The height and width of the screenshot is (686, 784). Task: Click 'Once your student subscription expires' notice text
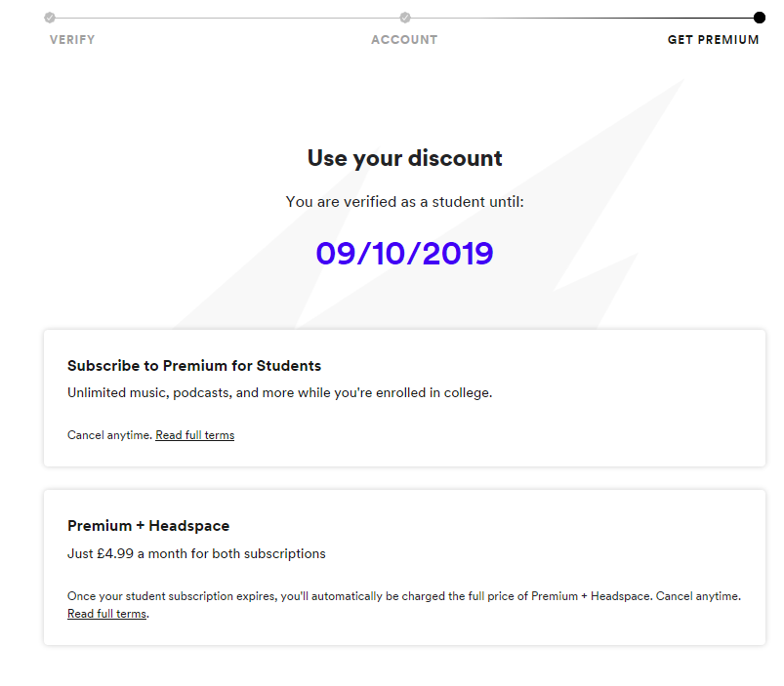404,596
